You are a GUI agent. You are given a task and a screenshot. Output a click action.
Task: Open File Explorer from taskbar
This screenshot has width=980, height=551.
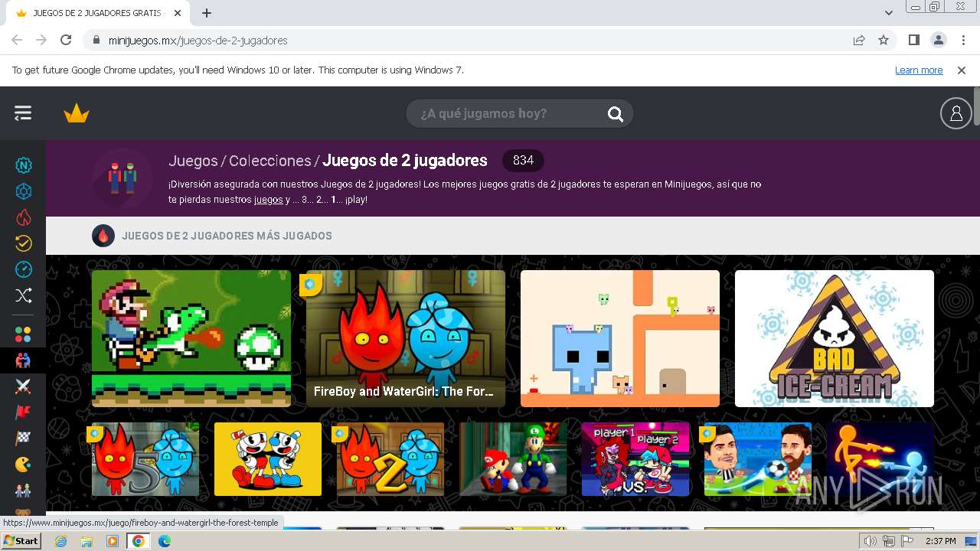pyautogui.click(x=87, y=541)
